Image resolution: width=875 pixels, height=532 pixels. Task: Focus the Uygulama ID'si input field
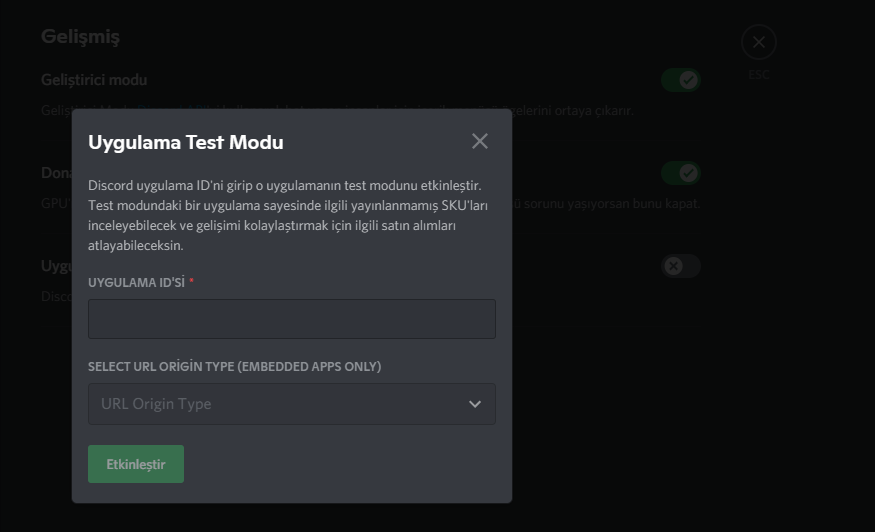pyautogui.click(x=291, y=319)
